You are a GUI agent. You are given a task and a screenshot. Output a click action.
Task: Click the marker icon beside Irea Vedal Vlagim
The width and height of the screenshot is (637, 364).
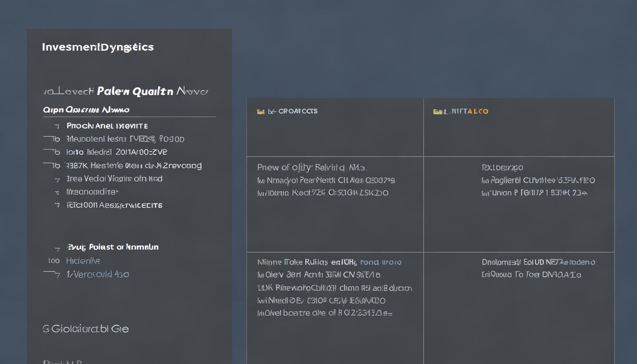(x=57, y=179)
